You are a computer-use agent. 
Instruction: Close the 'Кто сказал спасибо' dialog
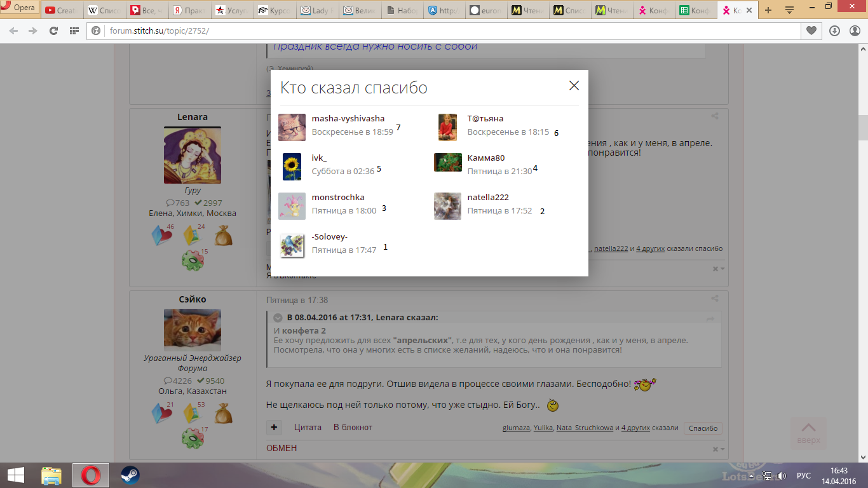pyautogui.click(x=574, y=86)
